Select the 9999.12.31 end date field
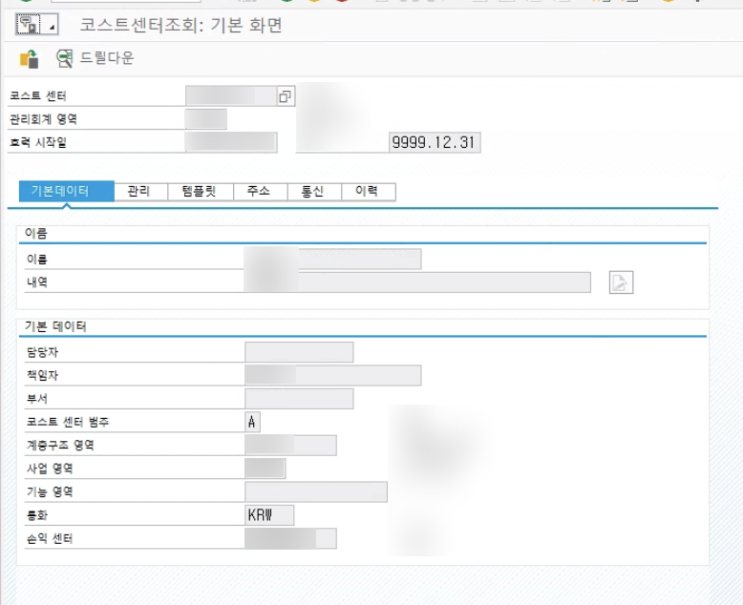This screenshot has height=605, width=743. pyautogui.click(x=435, y=142)
